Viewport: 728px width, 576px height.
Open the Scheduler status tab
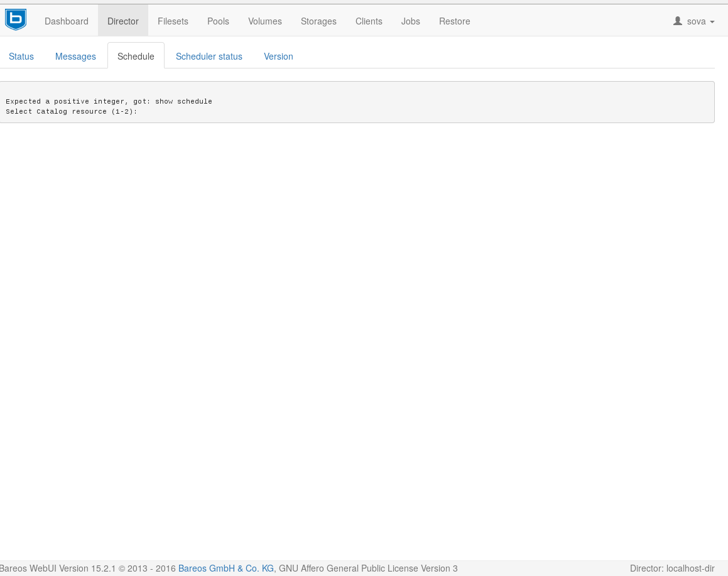click(209, 57)
